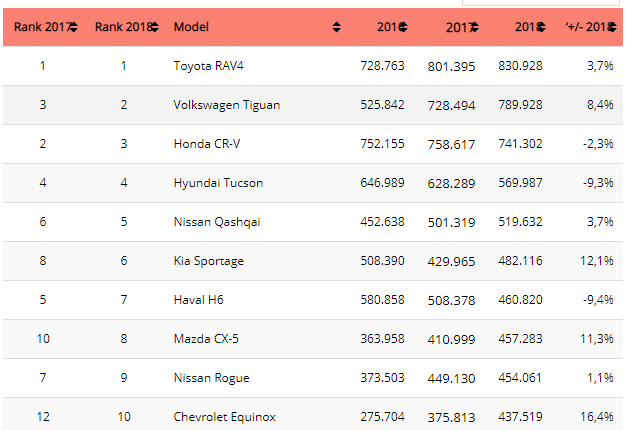This screenshot has height=430, width=626.
Task: Click Chevrolet Equinox 2018 value 437.519
Action: (x=520, y=417)
